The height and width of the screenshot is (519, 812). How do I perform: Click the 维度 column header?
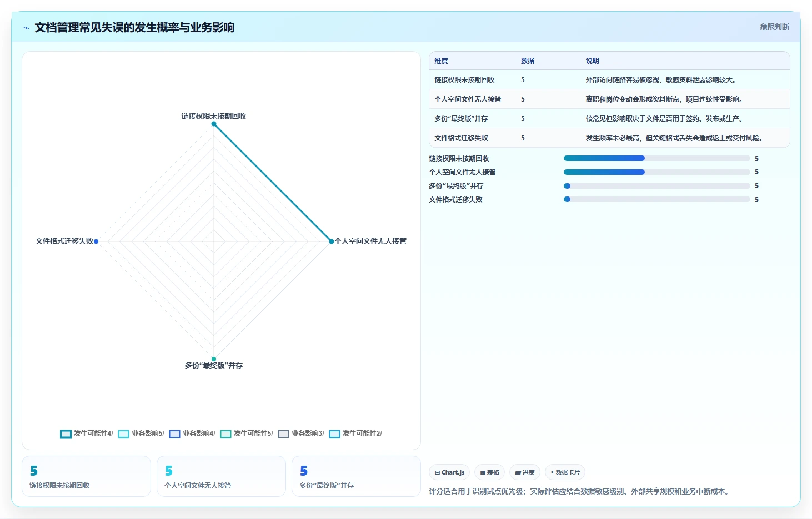441,61
